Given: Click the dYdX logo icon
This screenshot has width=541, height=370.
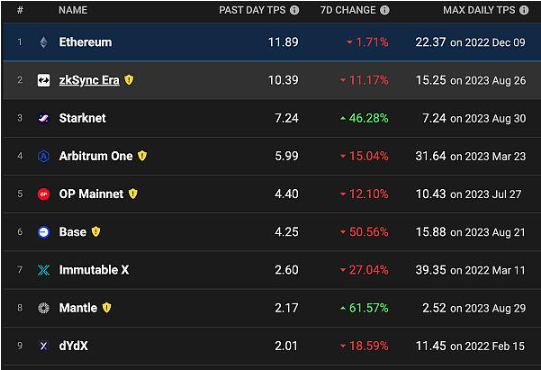Looking at the screenshot, I should [x=43, y=346].
